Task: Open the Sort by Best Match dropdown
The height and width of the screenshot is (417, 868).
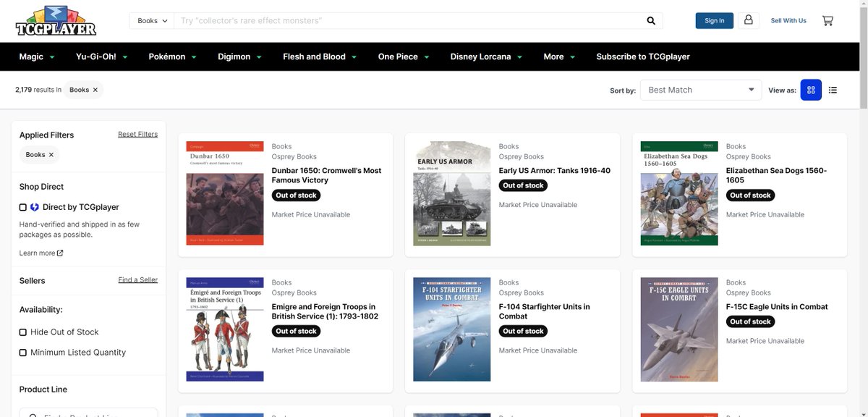Action: pyautogui.click(x=701, y=90)
